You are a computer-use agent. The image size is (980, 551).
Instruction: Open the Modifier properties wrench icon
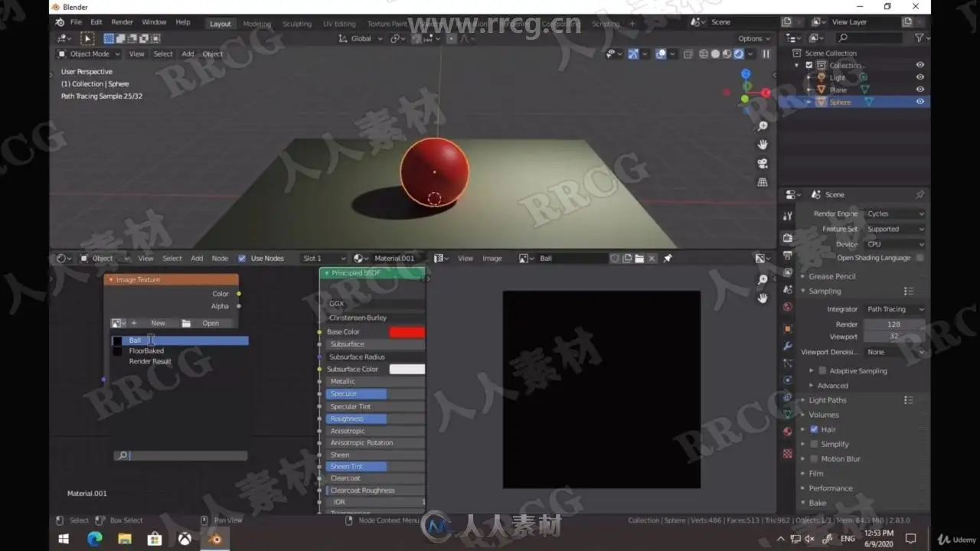coord(787,346)
